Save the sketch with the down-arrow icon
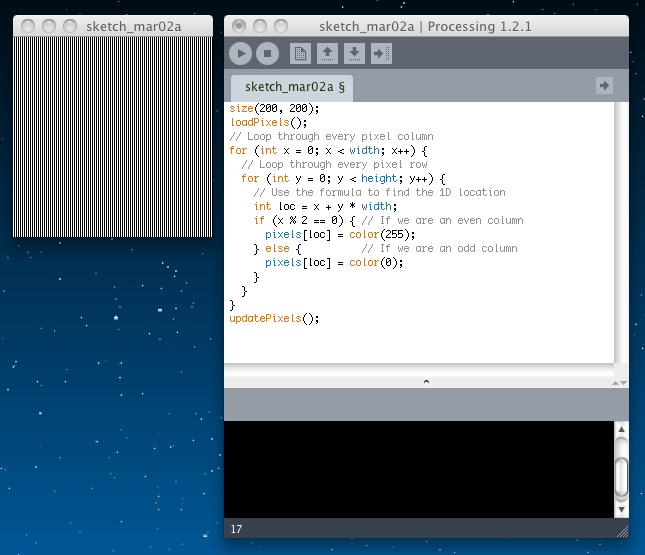This screenshot has height=555, width=645. pos(353,54)
